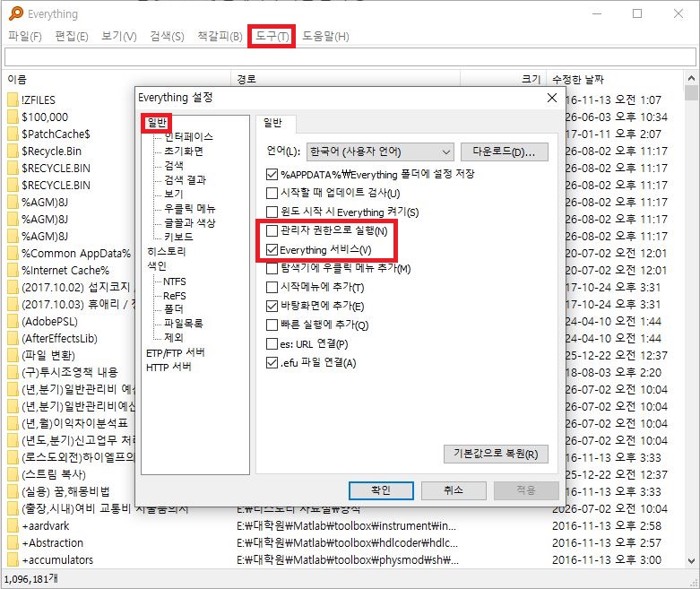This screenshot has height=589, width=700.
Task: Open the 언어 language dropdown
Action: point(380,152)
